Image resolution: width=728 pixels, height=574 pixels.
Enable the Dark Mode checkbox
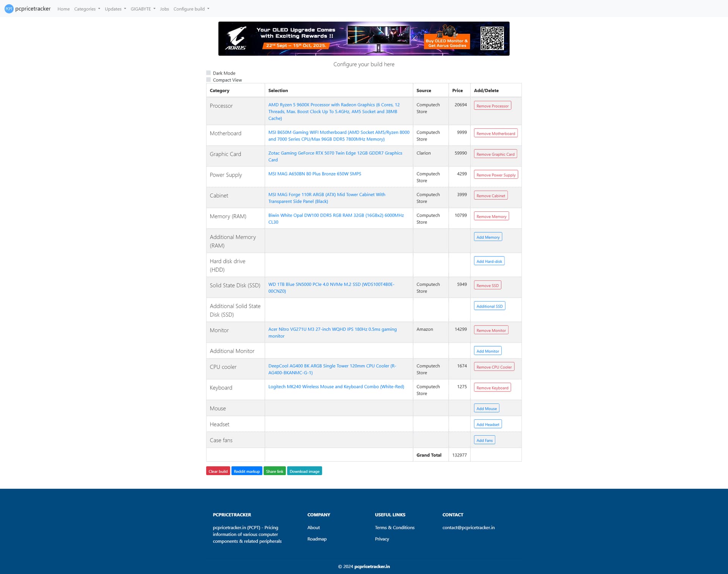(209, 73)
